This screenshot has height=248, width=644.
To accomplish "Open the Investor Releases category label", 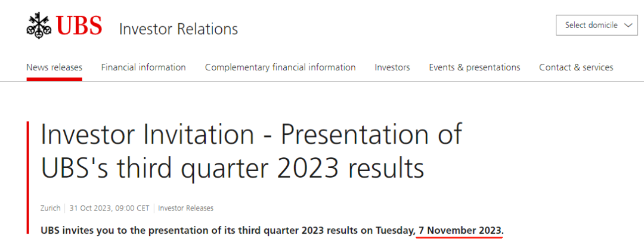I will pyautogui.click(x=185, y=208).
